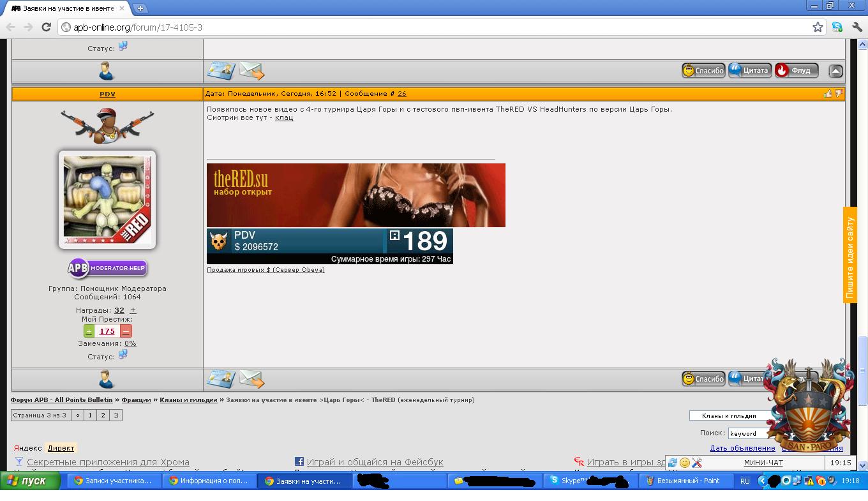Viewport: 868px width, 501px height.
Task: Click the scroll-to-top arrow icon next to Флуд
Action: coord(835,71)
